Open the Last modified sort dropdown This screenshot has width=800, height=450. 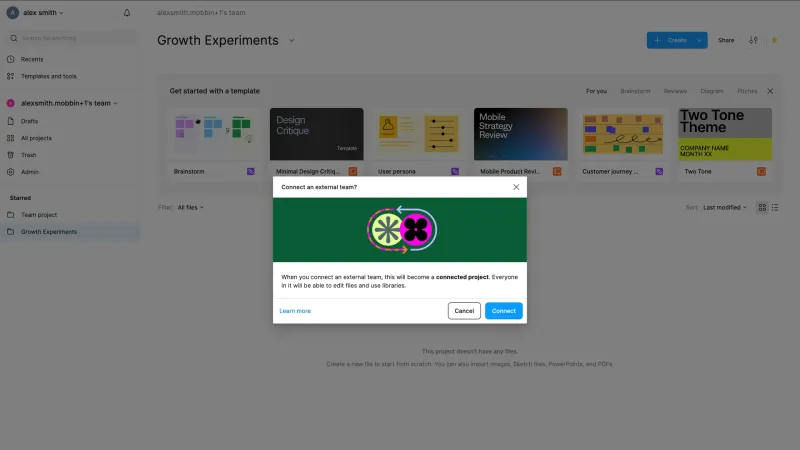(x=724, y=207)
